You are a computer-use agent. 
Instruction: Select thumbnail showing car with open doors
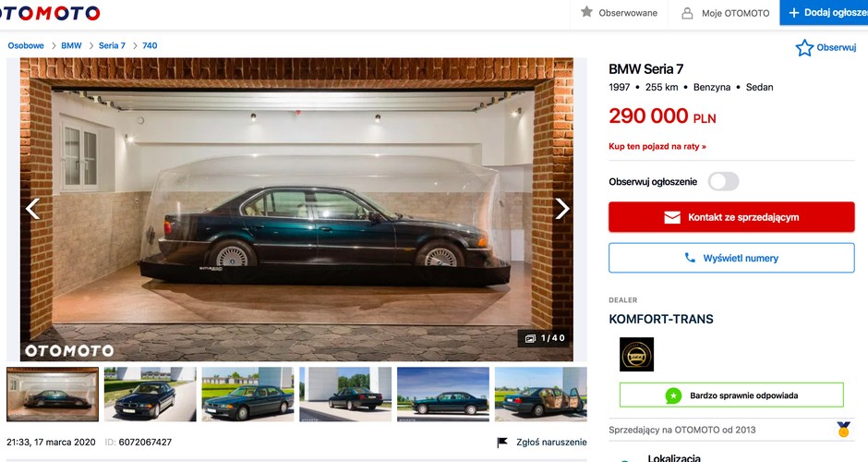point(541,395)
